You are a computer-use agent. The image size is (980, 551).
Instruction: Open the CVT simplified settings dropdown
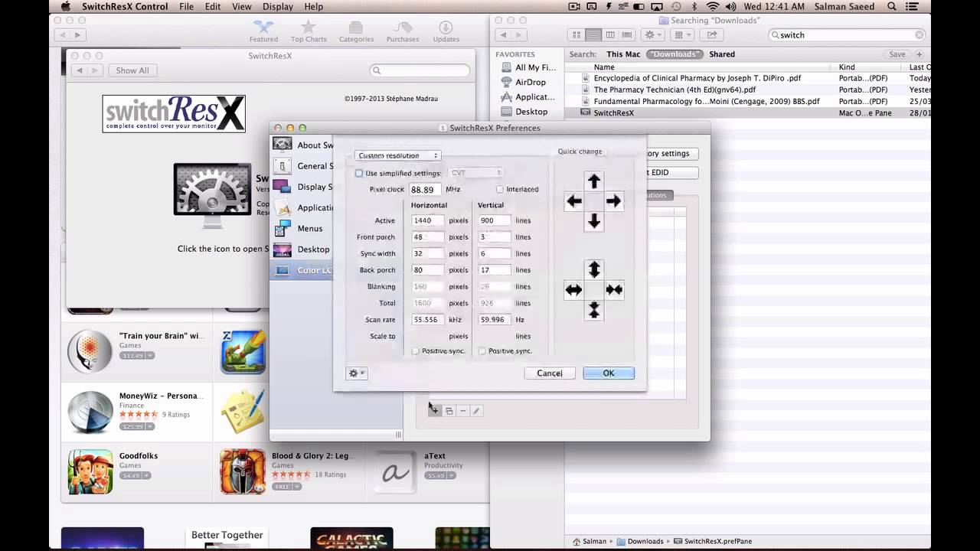(475, 173)
